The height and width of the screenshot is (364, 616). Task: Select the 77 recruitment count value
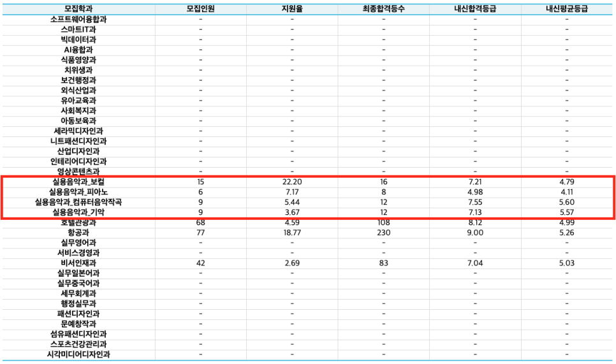pos(200,233)
